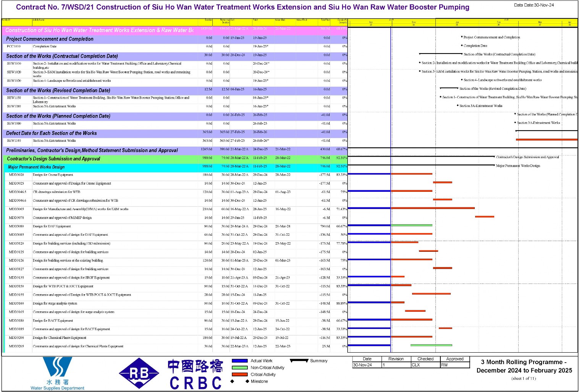Click the red Gantt bar in MDD3070 row
This screenshot has height=392, width=579.
485,217
